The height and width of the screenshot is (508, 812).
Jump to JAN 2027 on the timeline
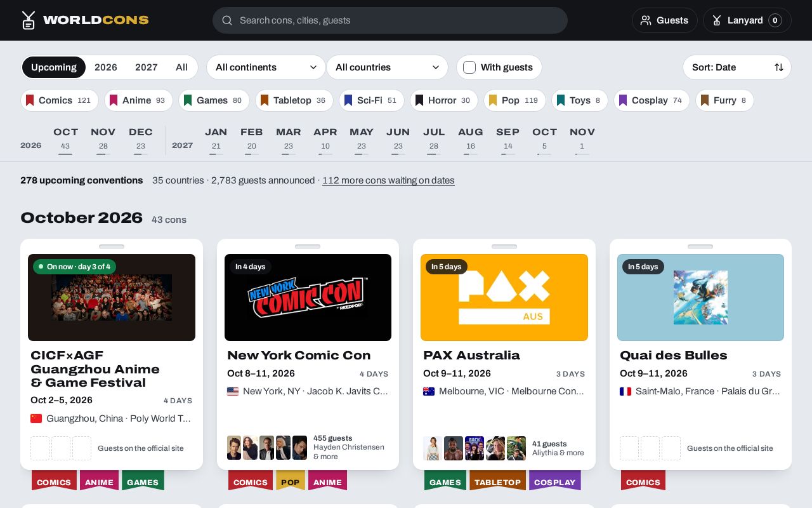tap(216, 140)
